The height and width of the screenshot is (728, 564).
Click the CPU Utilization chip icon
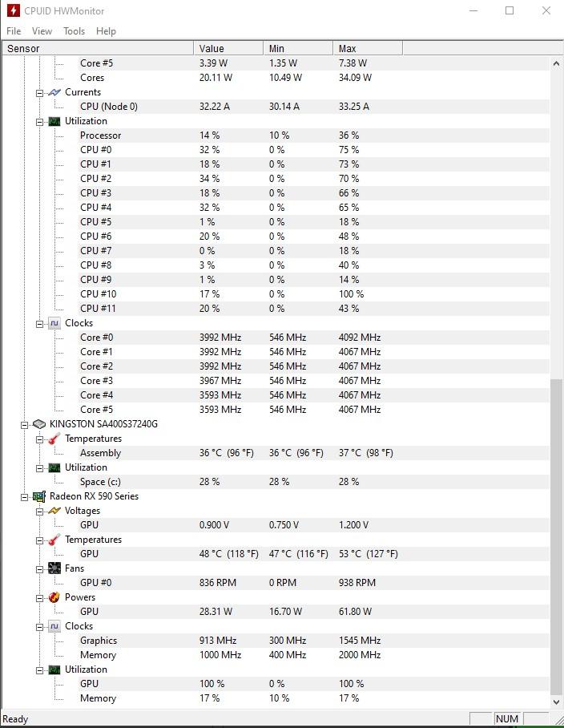[54, 121]
